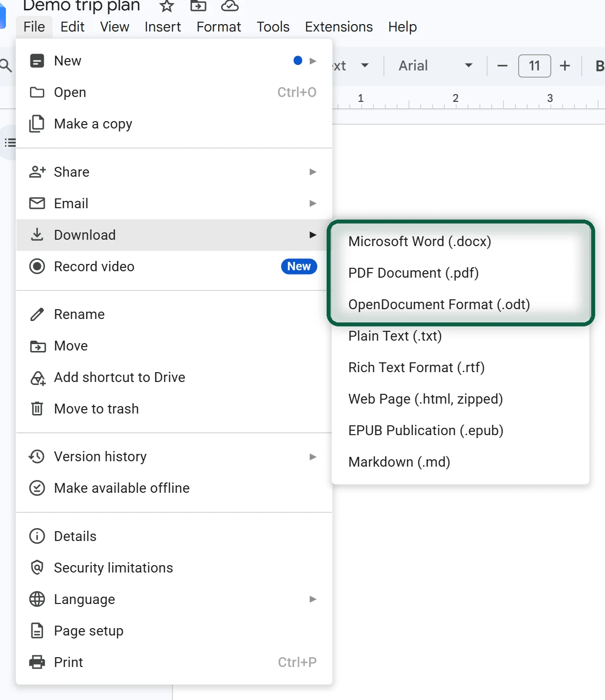Click the Demo trip plan title
The width and height of the screenshot is (605, 700).
[x=81, y=6]
